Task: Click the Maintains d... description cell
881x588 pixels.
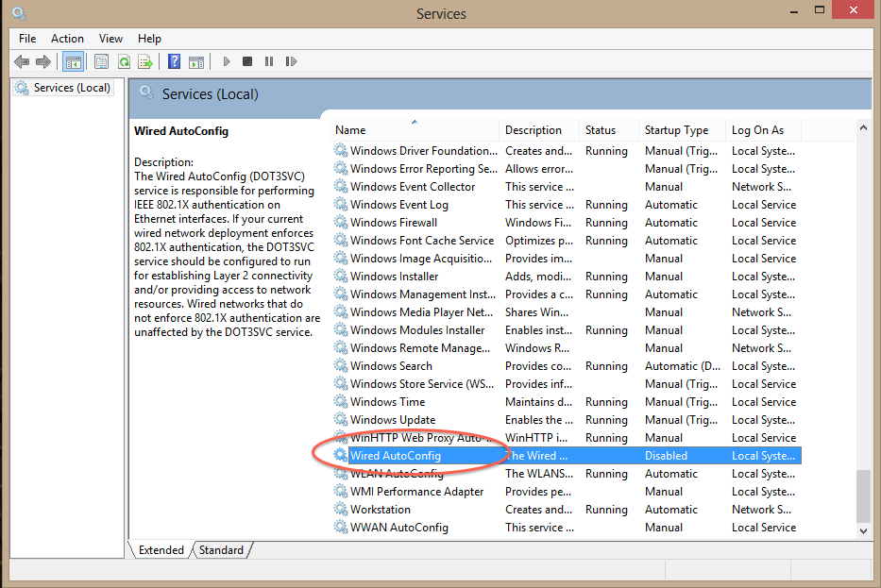Action: (x=538, y=402)
